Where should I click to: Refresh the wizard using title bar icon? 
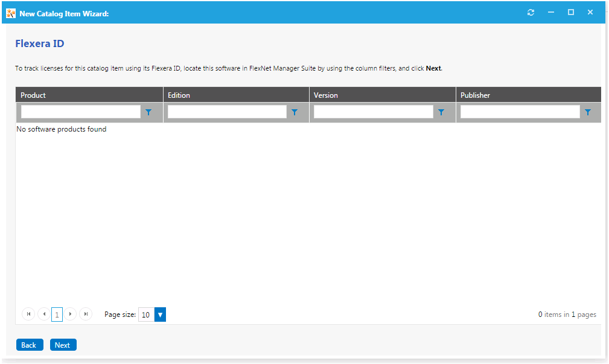click(531, 13)
